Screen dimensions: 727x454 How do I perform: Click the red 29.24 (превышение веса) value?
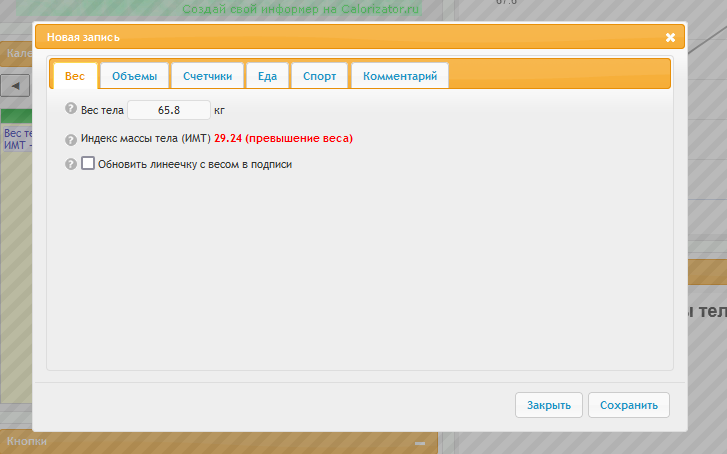coord(283,138)
